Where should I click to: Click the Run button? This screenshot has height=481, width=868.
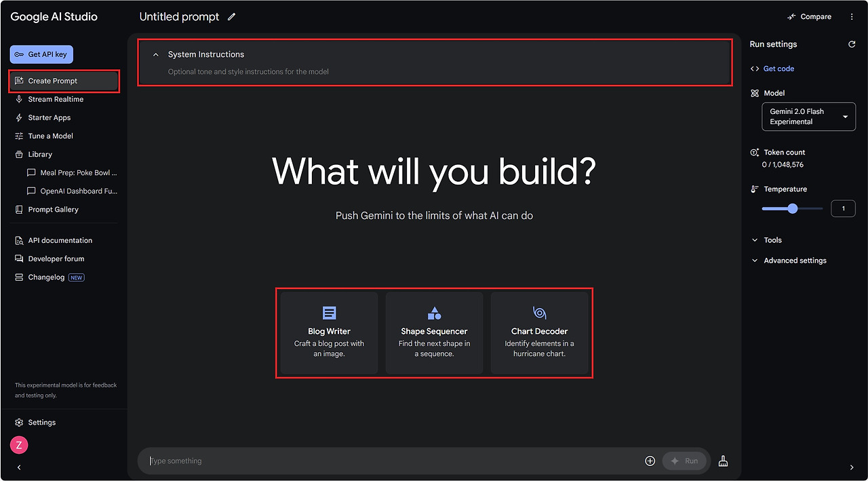coord(684,461)
